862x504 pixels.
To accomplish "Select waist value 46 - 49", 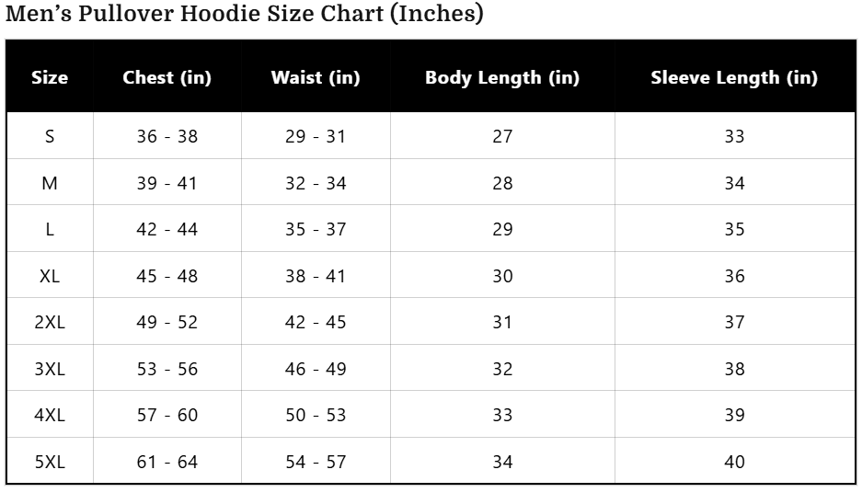I will [316, 369].
